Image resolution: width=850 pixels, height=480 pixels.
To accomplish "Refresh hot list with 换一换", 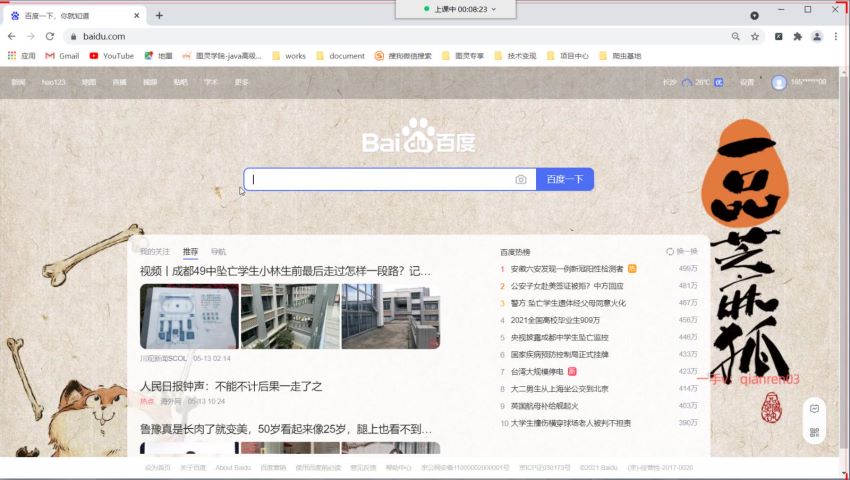I will coord(682,252).
